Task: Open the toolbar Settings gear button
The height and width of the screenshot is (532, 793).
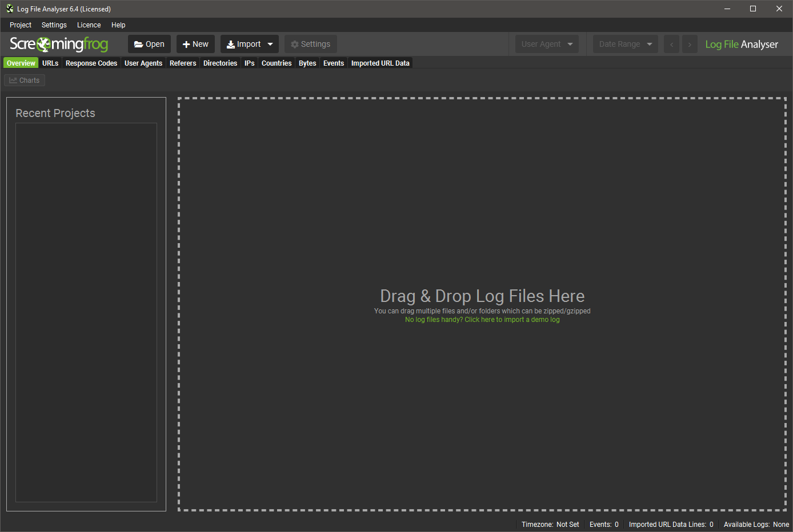Action: click(x=310, y=44)
